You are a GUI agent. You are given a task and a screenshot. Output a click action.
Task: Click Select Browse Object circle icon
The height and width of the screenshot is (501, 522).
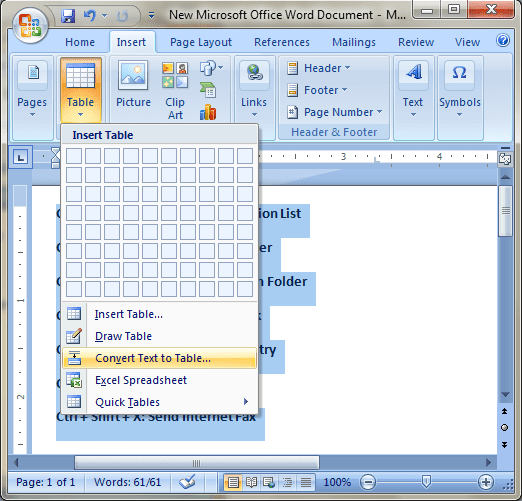[505, 427]
